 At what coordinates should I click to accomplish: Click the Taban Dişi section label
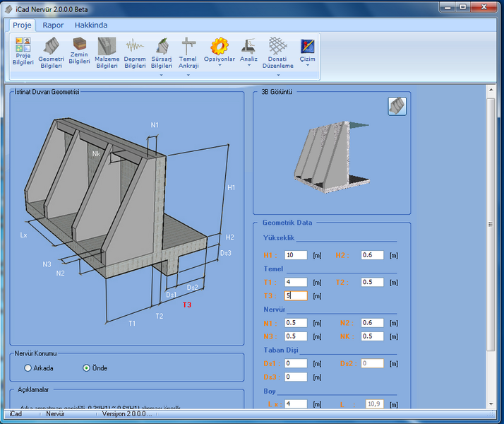[x=281, y=350]
